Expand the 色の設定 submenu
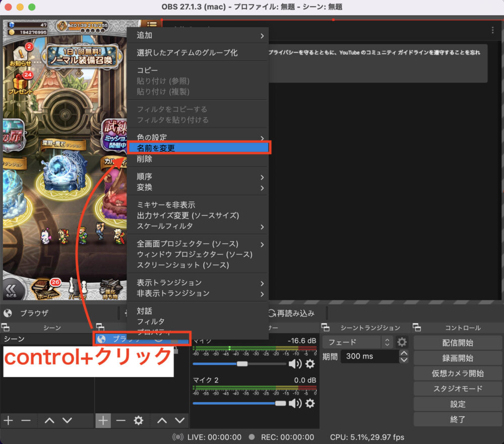 pos(198,137)
